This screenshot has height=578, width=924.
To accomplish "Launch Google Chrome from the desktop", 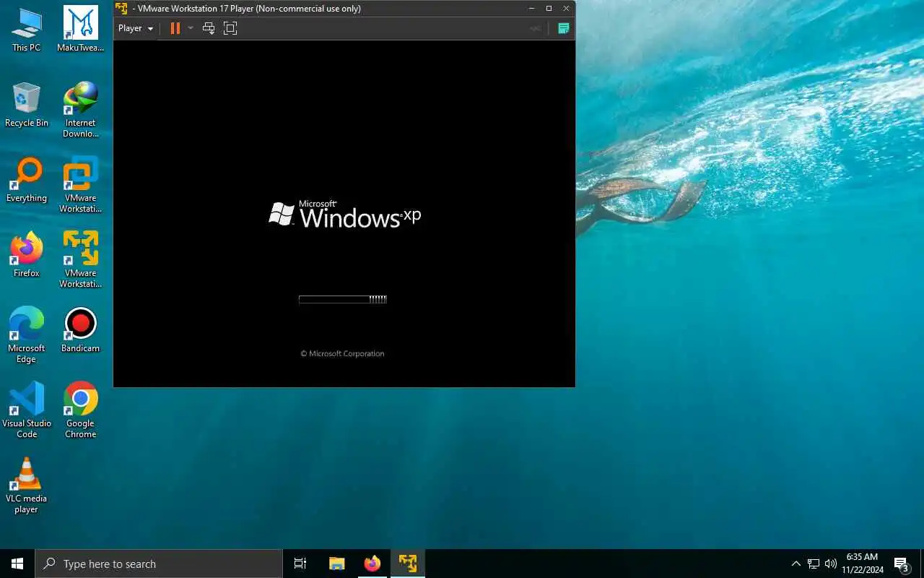I will [81, 410].
